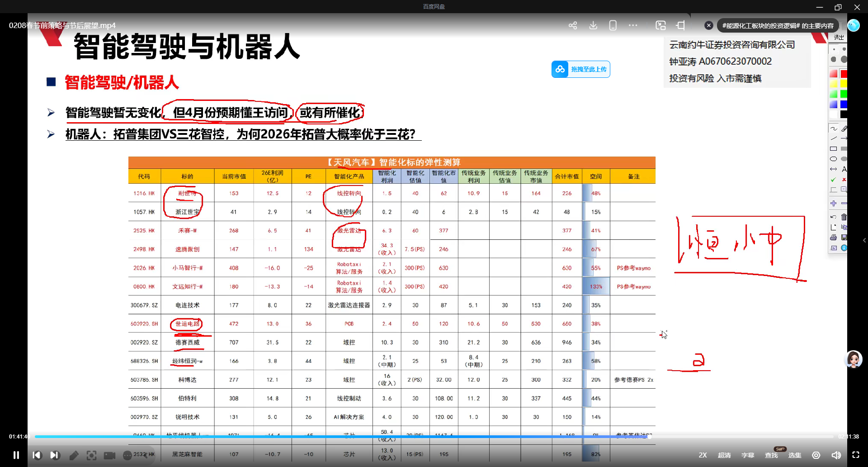
Task: Jump to the previous video
Action: pyautogui.click(x=37, y=455)
